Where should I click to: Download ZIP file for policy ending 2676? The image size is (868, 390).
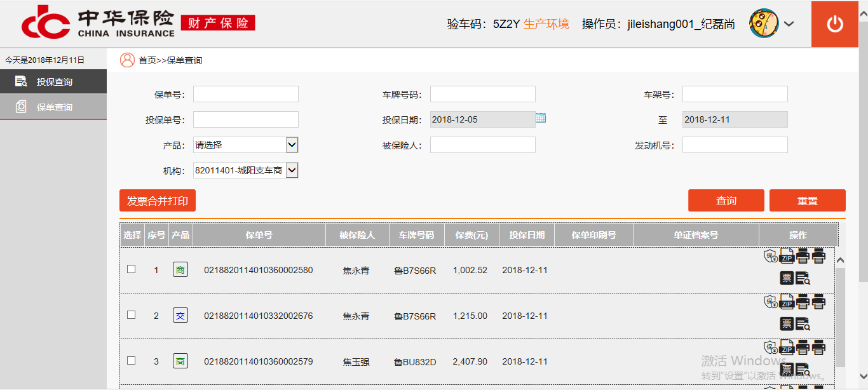(x=787, y=302)
